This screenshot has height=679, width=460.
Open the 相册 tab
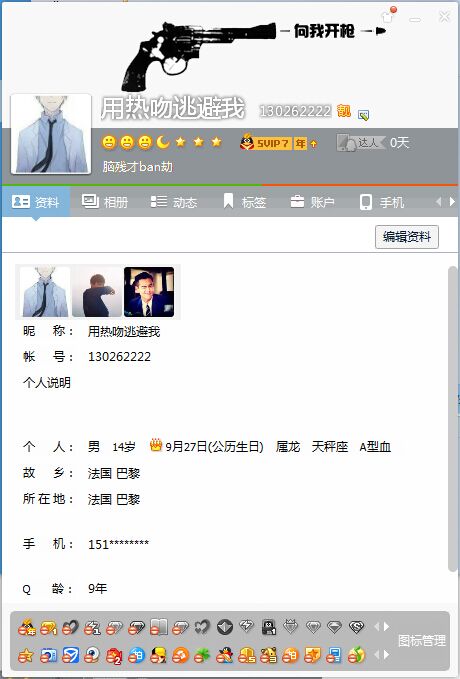tap(105, 202)
